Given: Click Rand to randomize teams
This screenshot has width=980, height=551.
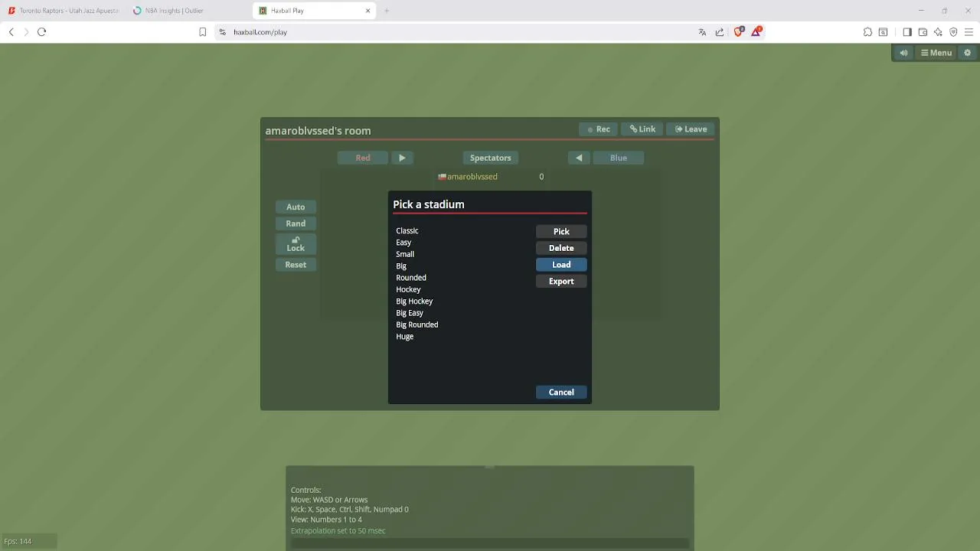Looking at the screenshot, I should pos(296,223).
